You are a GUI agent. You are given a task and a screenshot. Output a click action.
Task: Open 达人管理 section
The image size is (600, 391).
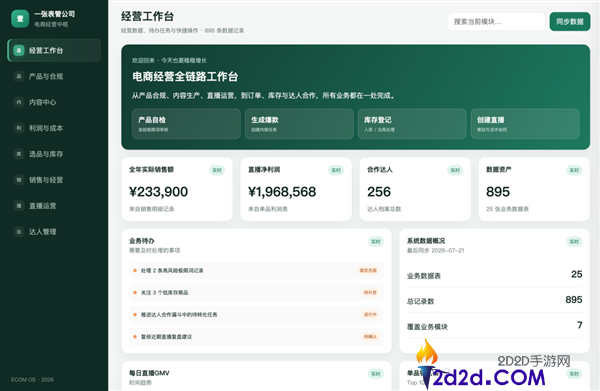coord(54,231)
